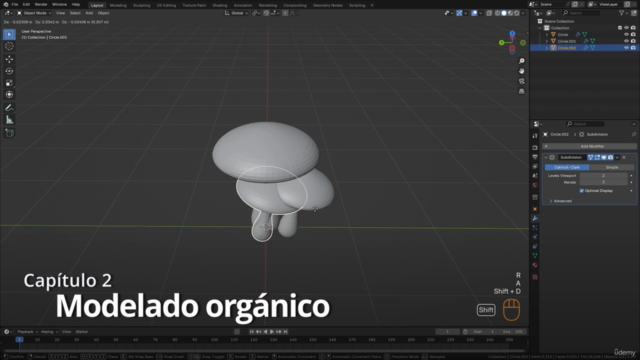Open the World properties tab
Screen dimensions: 640x360
[x=535, y=185]
